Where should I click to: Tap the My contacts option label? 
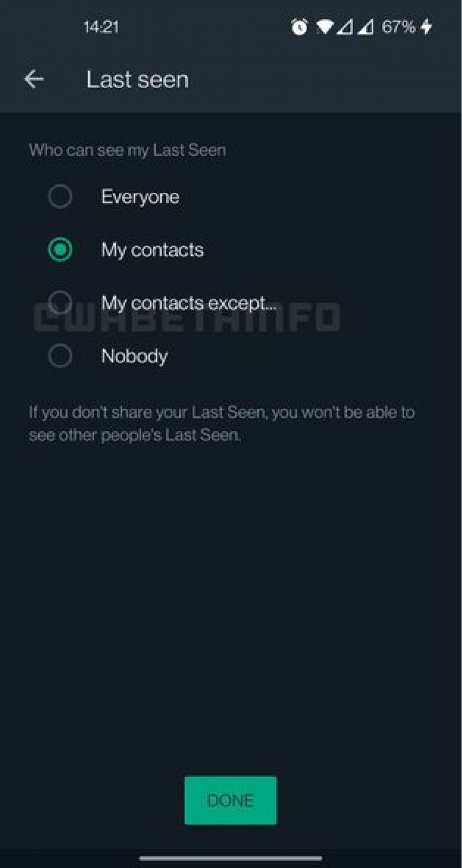pos(152,250)
